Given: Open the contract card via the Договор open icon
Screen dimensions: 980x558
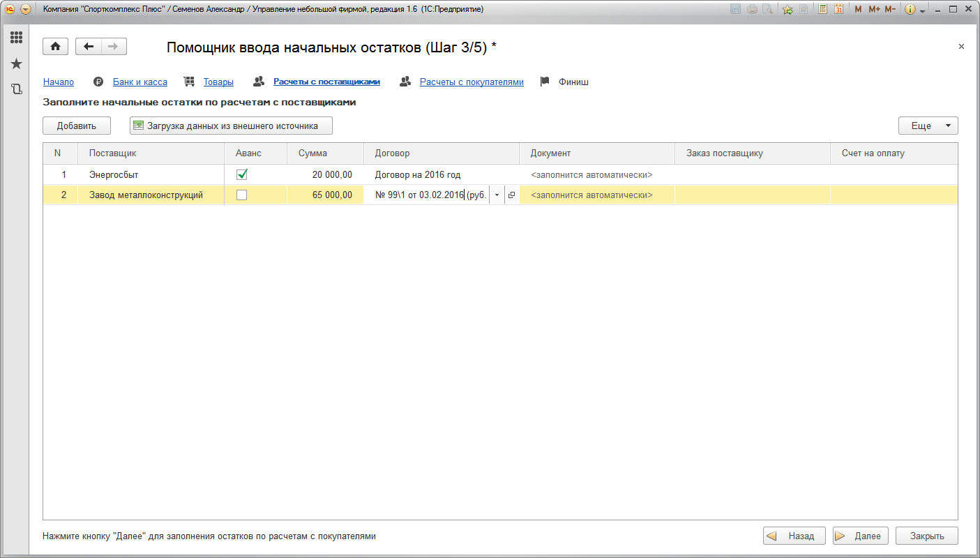Looking at the screenshot, I should click(511, 195).
